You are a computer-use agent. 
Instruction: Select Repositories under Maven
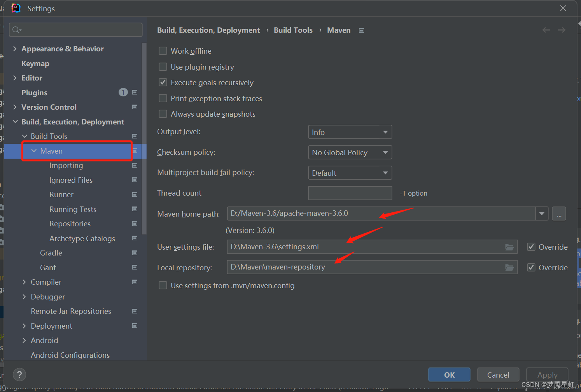click(70, 224)
